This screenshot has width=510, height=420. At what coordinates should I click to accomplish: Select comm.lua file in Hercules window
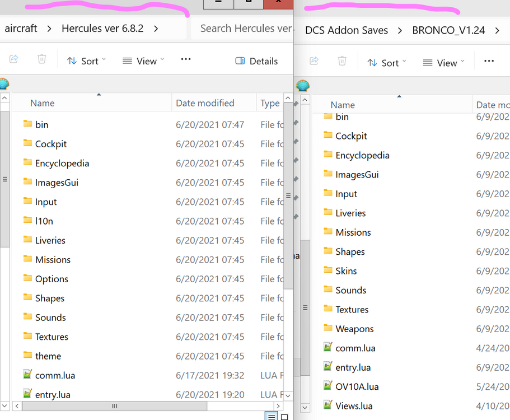[x=55, y=375]
